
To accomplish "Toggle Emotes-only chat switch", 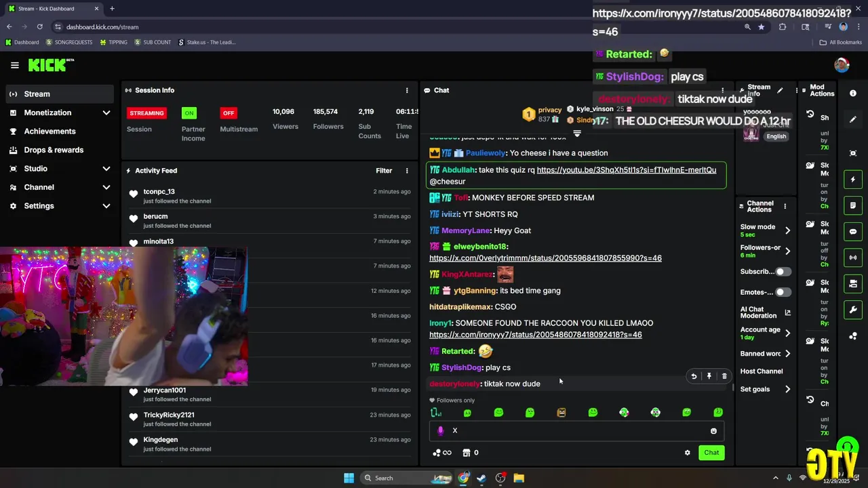I will click(x=783, y=292).
